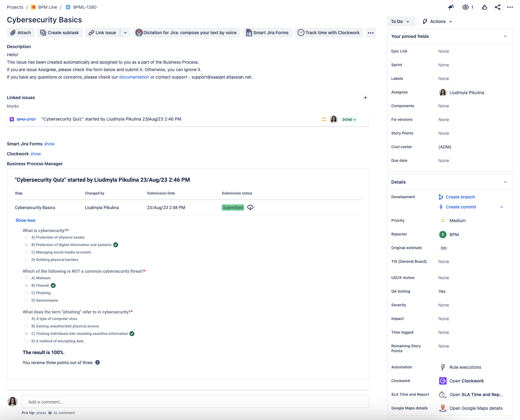Toggle the watch issue eye icon
This screenshot has height=420, width=520.
tap(466, 7)
